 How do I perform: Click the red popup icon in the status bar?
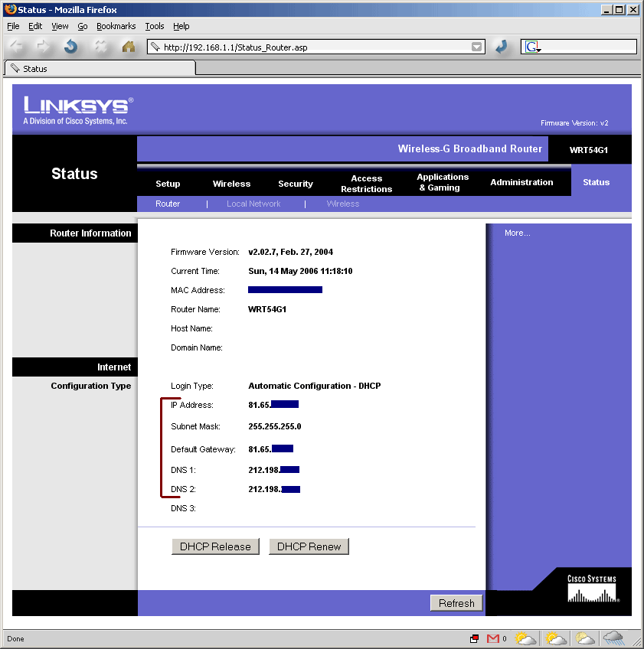474,638
